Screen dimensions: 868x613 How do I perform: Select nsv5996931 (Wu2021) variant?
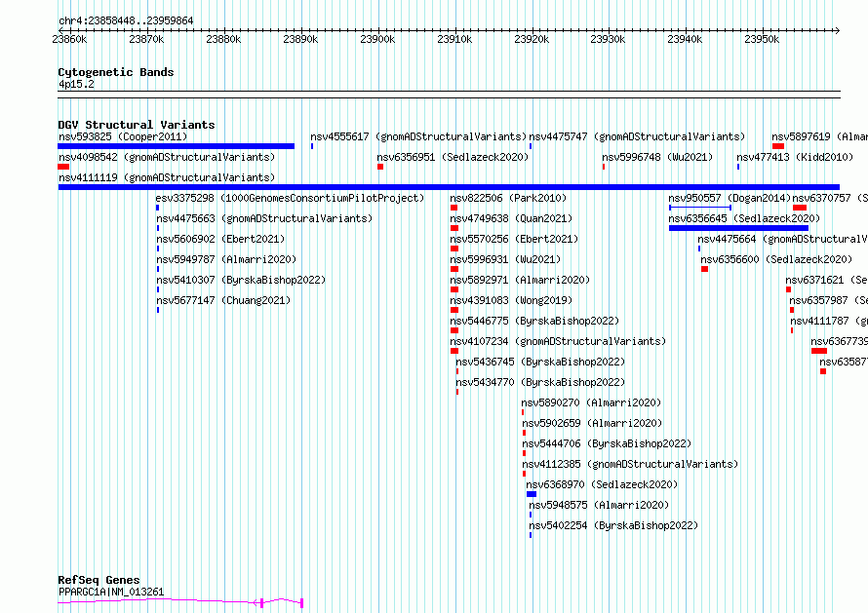(505, 259)
